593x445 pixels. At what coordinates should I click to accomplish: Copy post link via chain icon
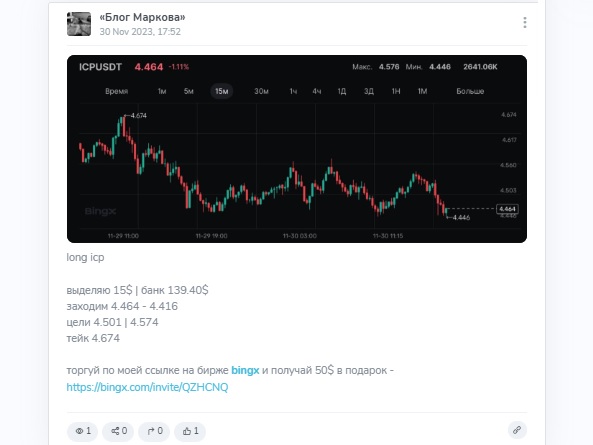pyautogui.click(x=517, y=430)
